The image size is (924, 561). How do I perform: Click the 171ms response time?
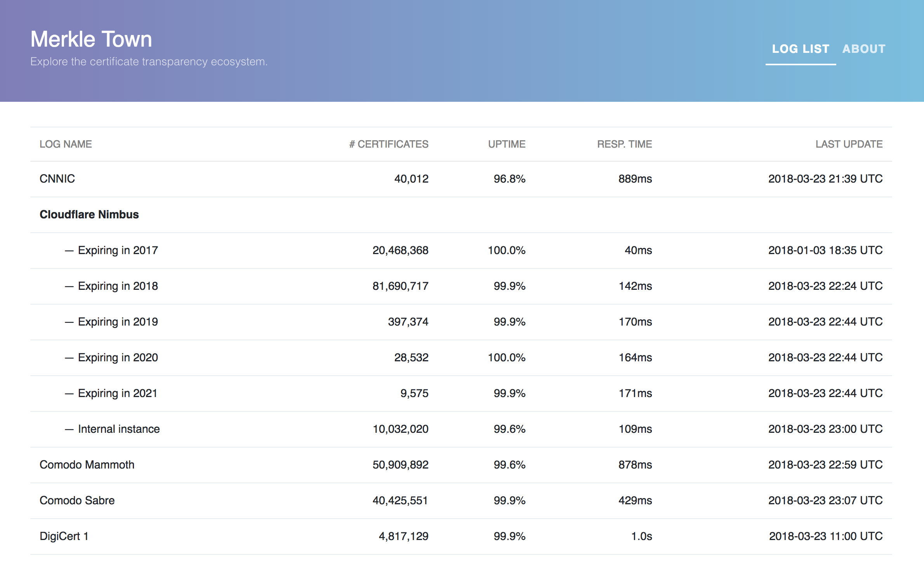(636, 393)
